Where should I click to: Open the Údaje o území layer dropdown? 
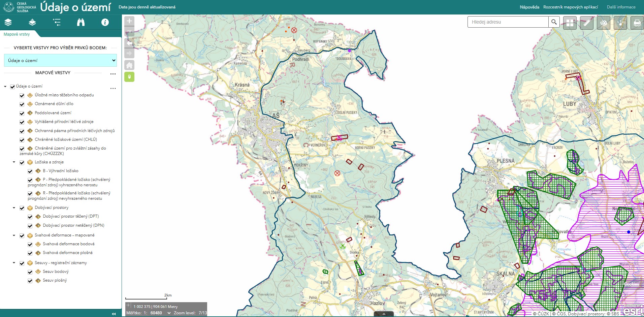tap(61, 60)
